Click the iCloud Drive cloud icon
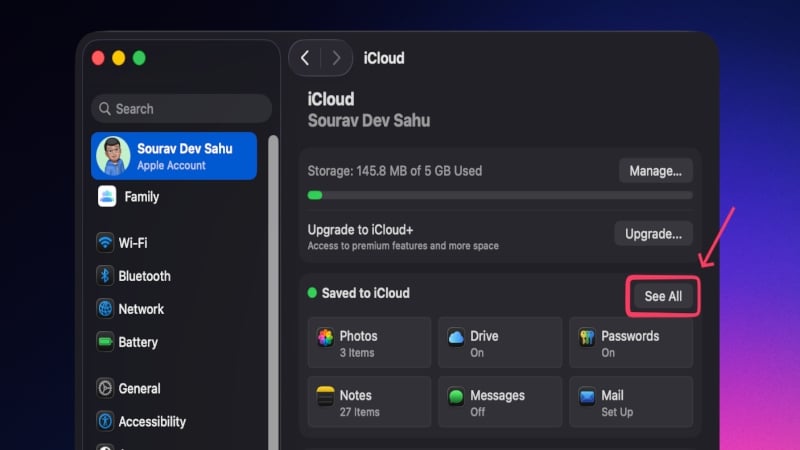800x450 pixels. [x=456, y=337]
